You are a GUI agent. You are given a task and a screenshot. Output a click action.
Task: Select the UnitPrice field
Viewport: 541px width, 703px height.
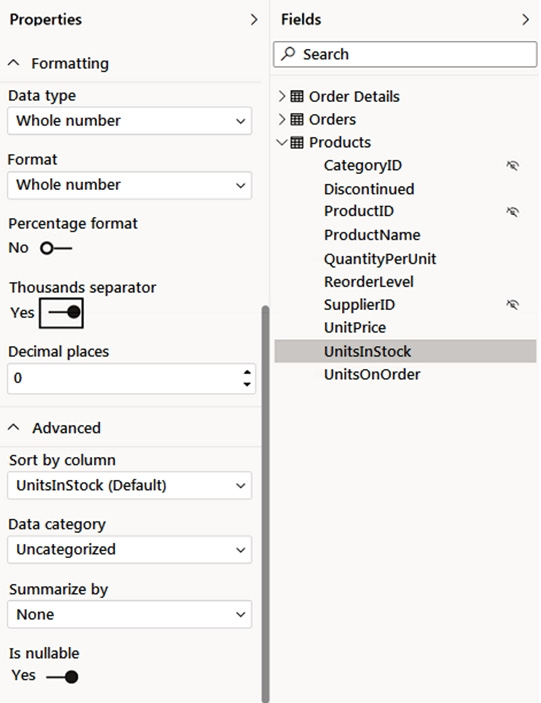coord(355,328)
